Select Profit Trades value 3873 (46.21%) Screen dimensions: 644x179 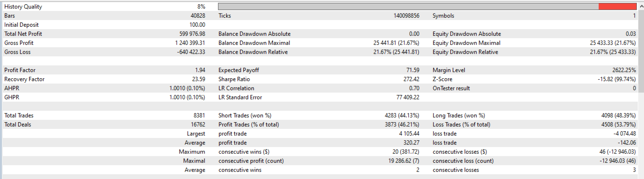pos(402,125)
